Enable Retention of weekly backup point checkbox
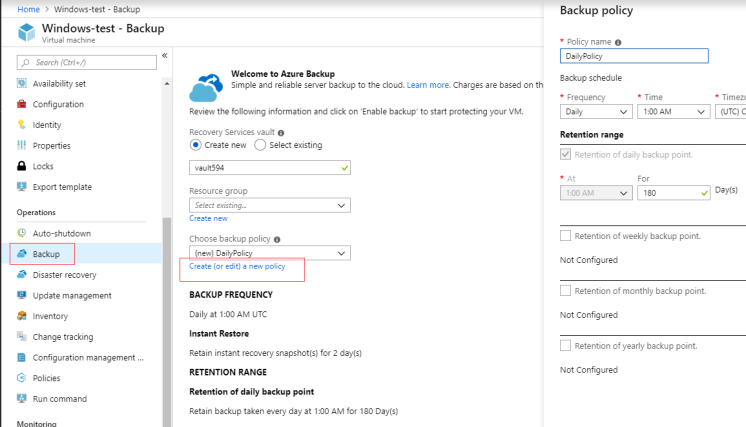746x427 pixels. pos(565,236)
